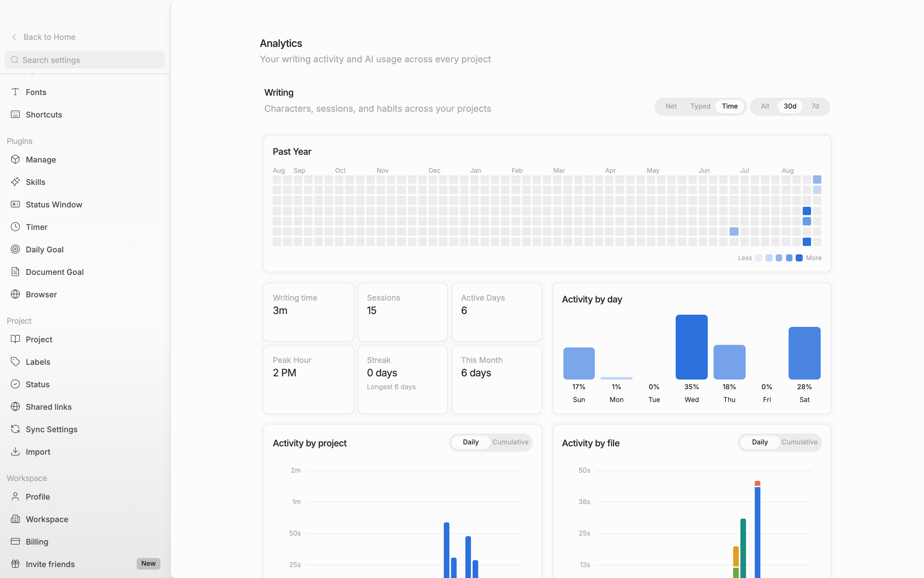Open the Billing page
This screenshot has height=578, width=924.
coord(85,542)
